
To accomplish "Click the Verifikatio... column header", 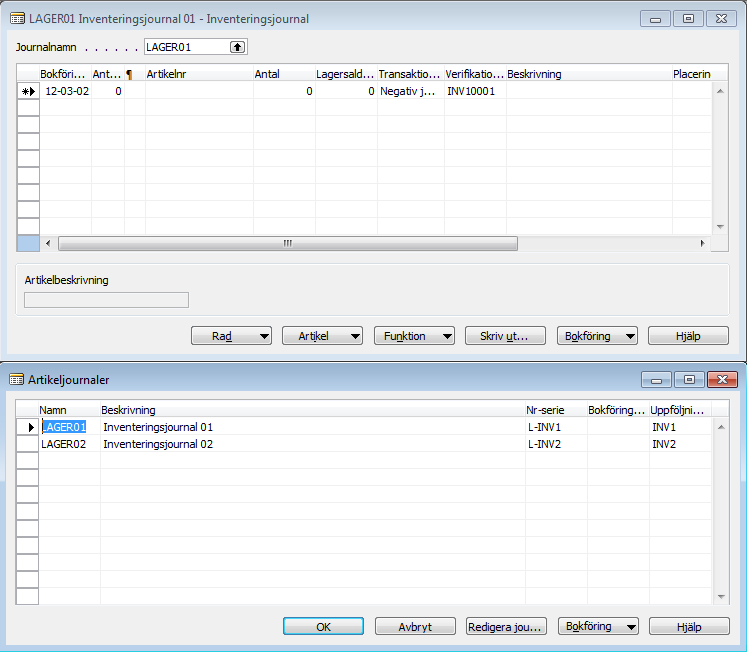I will point(475,74).
